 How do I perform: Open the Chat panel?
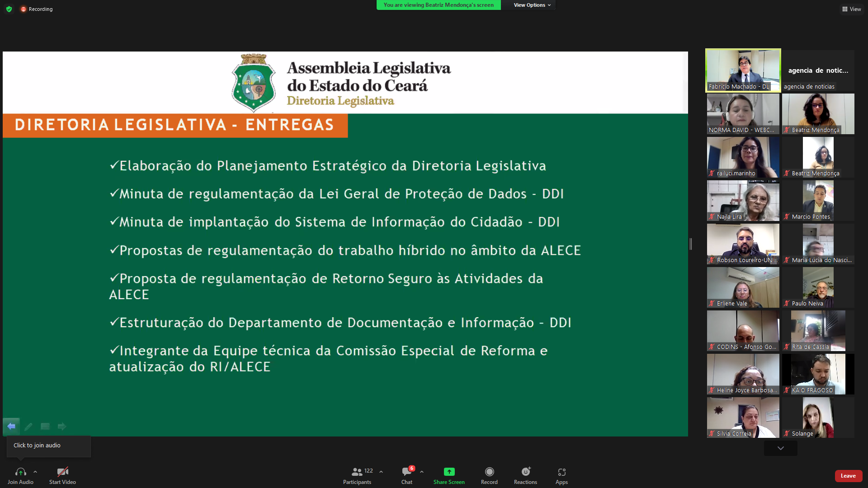pos(406,472)
